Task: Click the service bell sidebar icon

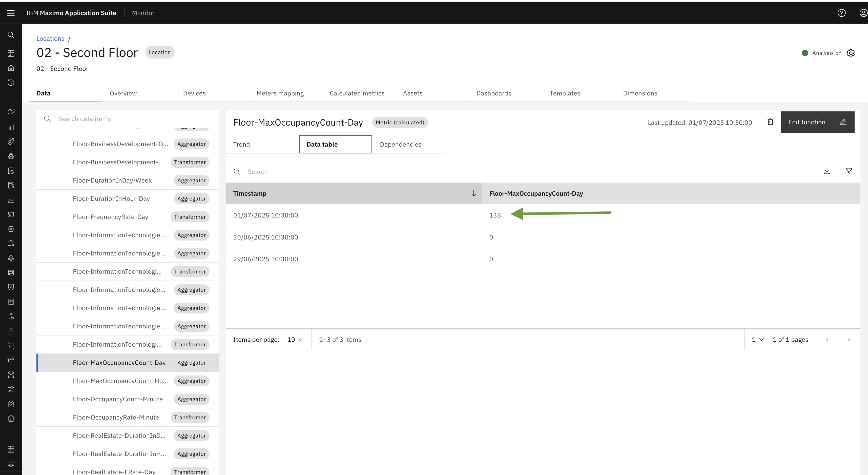Action: pos(11,360)
